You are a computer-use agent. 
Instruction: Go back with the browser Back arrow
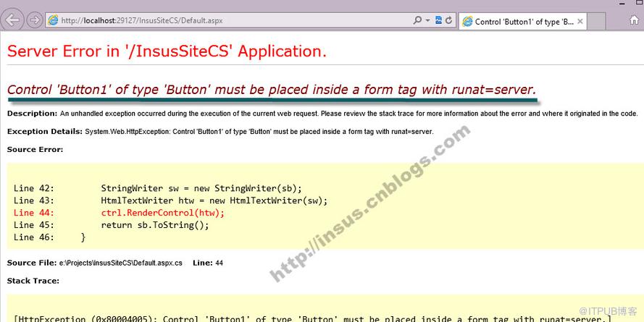coord(12,20)
